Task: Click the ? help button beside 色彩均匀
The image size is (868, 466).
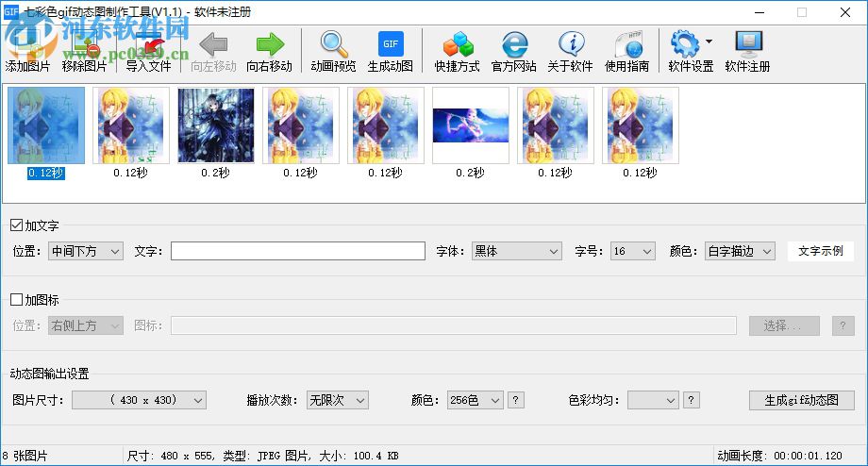Action: coord(691,400)
